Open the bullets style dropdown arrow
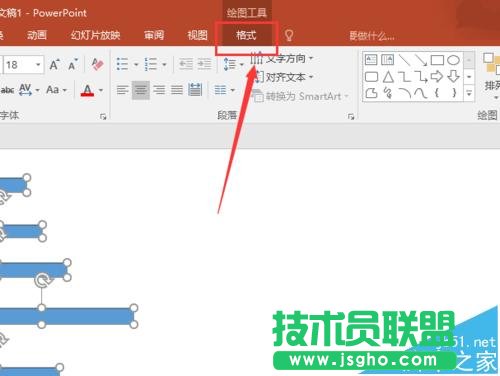 coord(136,64)
